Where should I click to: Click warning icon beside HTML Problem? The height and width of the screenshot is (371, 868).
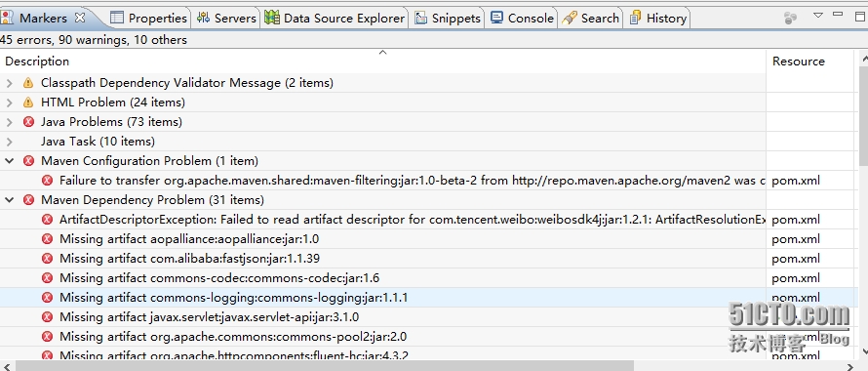point(28,103)
